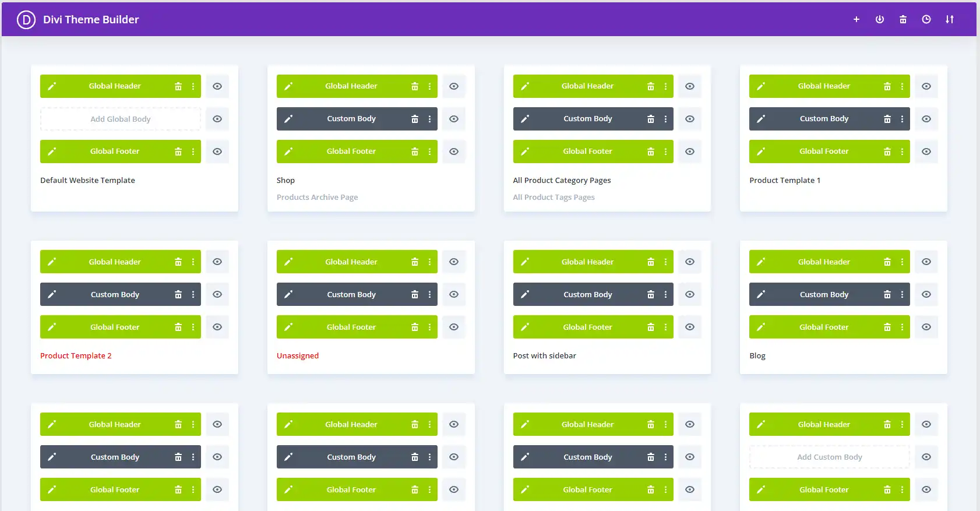
Task: Click the import/export arrows icon
Action: tap(950, 19)
